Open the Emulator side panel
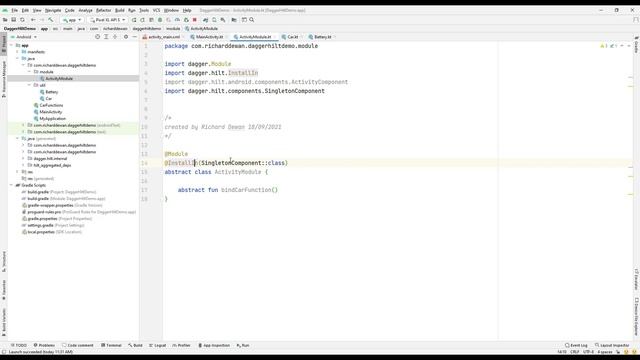The image size is (640, 360). [636, 280]
